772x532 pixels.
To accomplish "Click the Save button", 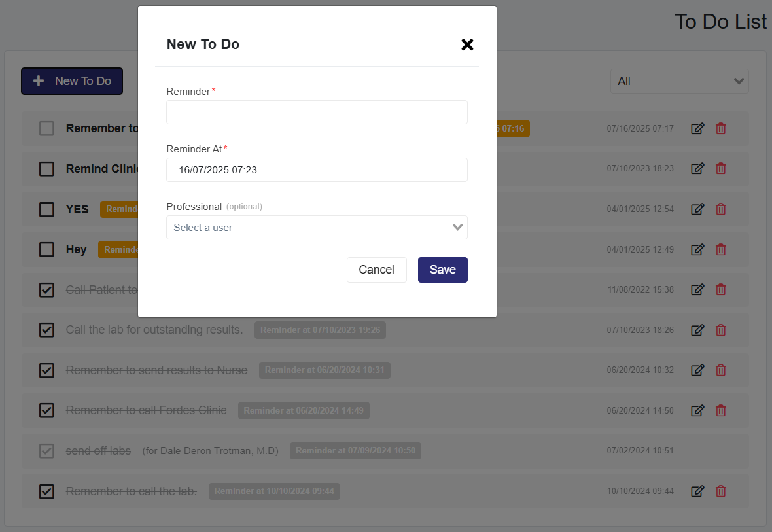I will pyautogui.click(x=442, y=270).
